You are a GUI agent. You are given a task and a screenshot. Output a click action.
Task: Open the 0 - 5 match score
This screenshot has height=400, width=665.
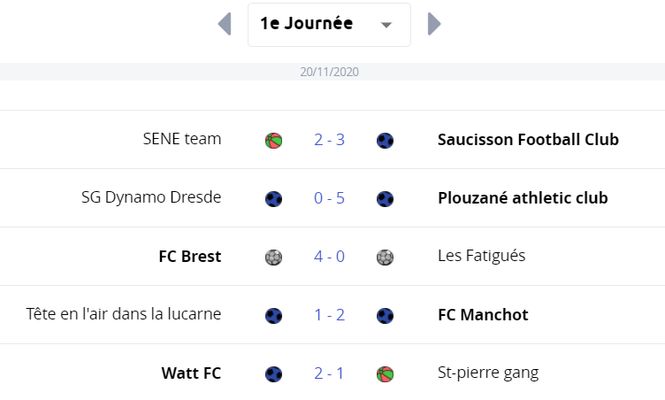pos(330,198)
